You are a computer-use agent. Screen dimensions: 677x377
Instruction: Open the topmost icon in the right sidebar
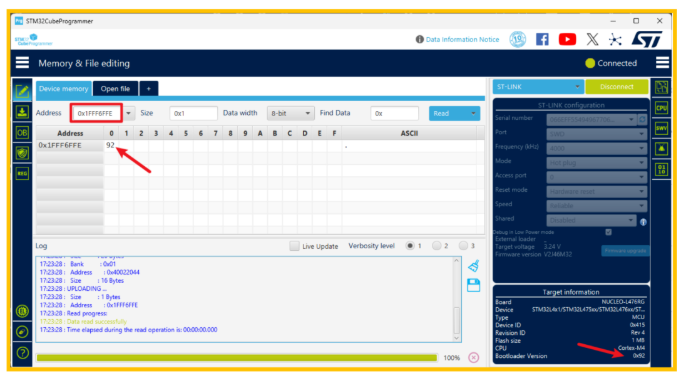tap(661, 87)
